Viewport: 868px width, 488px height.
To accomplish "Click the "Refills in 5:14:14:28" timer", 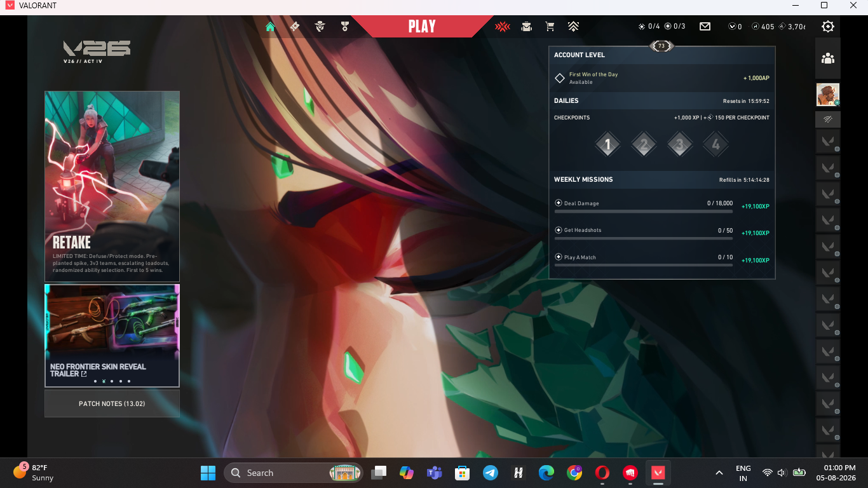I will click(x=744, y=180).
